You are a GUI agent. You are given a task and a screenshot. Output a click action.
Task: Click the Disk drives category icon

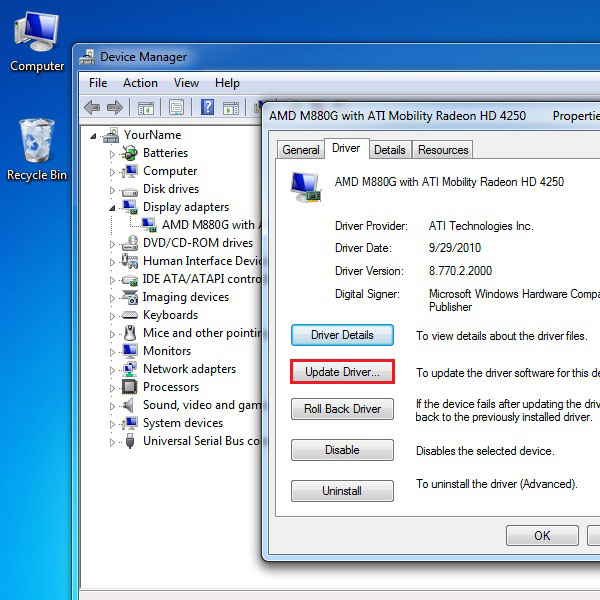tap(130, 191)
